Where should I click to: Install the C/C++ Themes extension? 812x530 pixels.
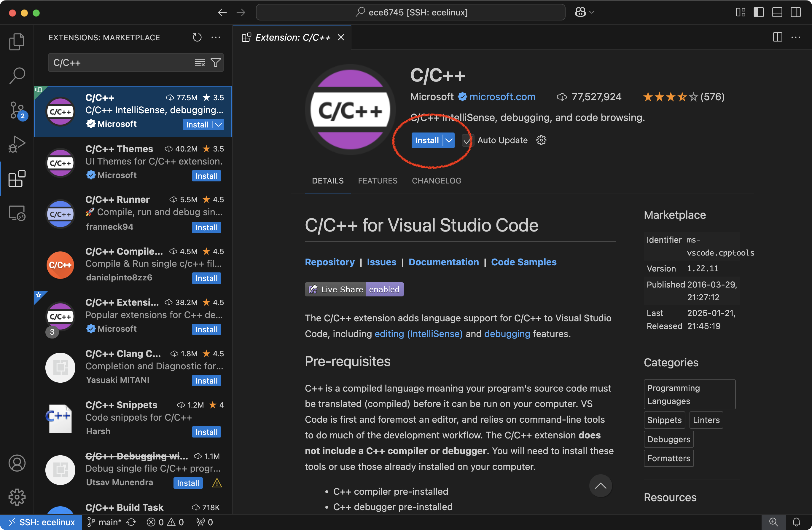[x=206, y=176]
